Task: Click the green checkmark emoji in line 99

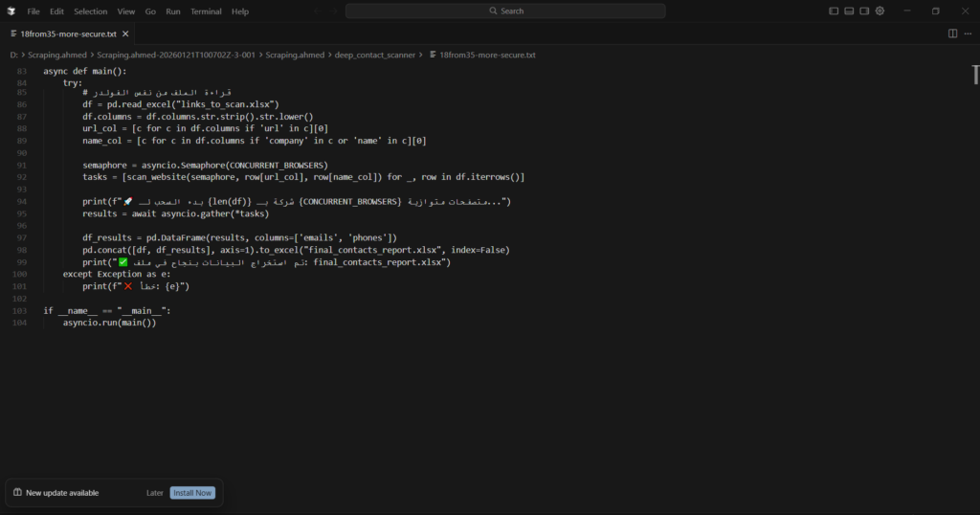Action: tap(123, 262)
